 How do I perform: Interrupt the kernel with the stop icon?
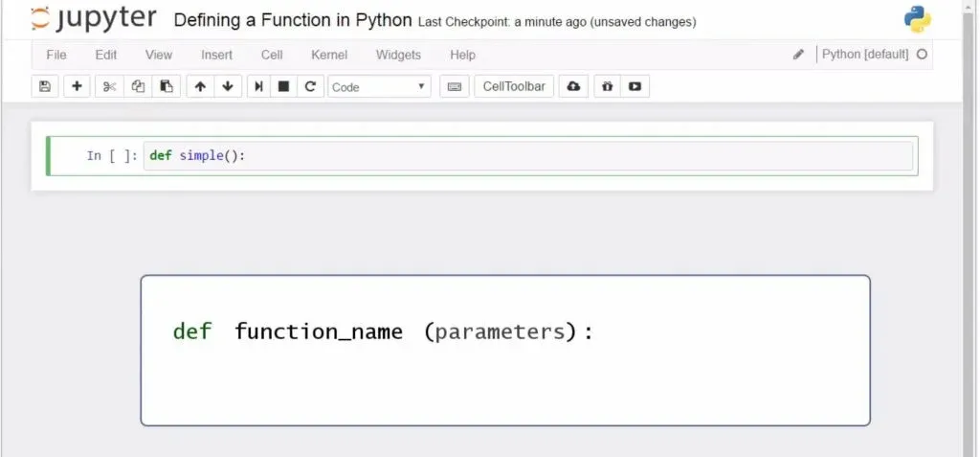click(283, 86)
